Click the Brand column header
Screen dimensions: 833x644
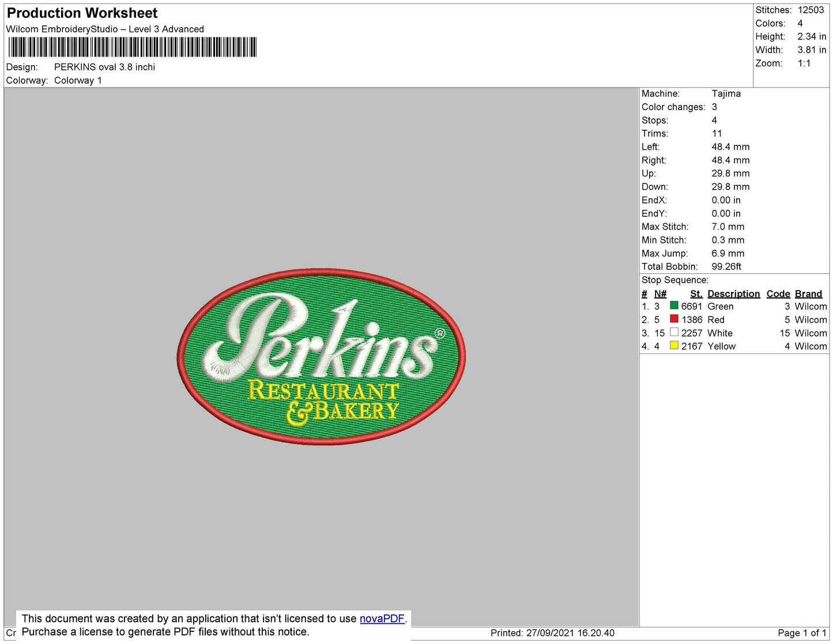pos(809,294)
